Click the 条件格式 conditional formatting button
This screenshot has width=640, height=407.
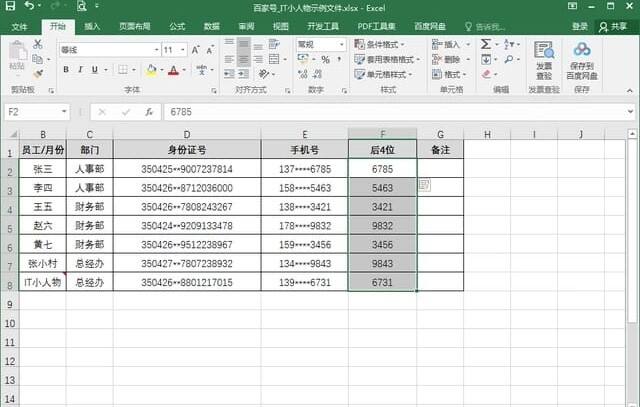(380, 44)
